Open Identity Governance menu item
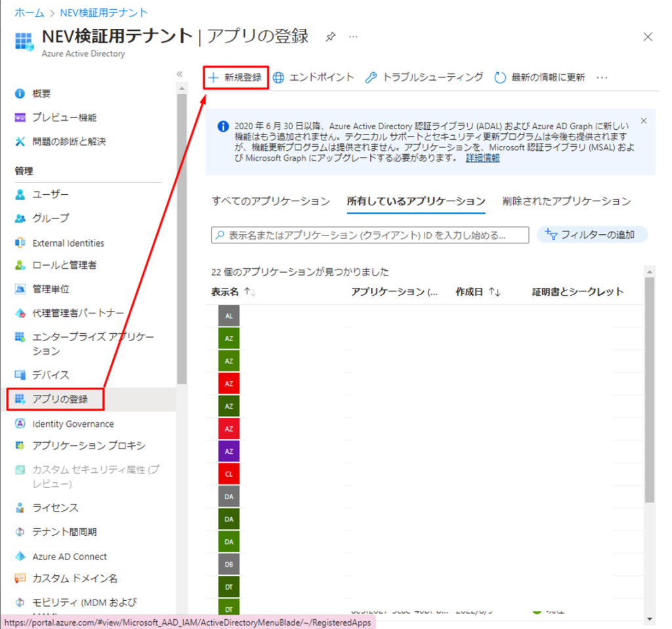Screen dimensions: 672x629 73,424
